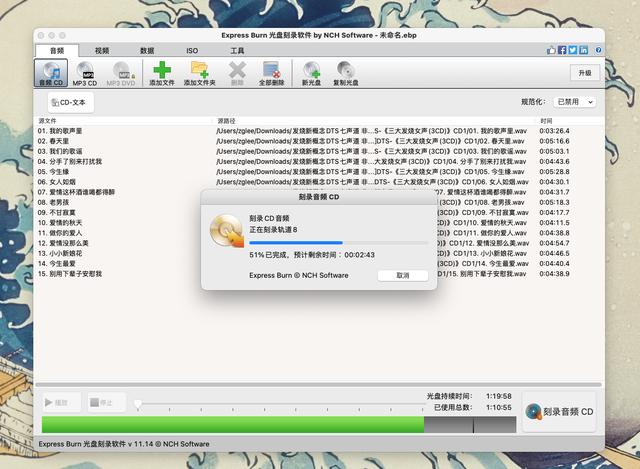This screenshot has height=469, width=640.
Task: Select track 11. 做你的爱人
Action: 60,233
